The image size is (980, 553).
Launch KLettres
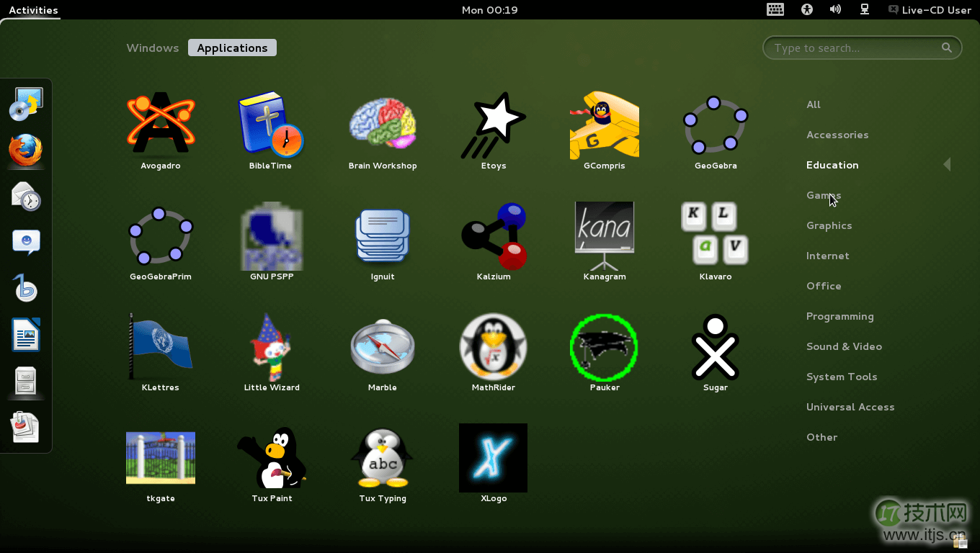tap(161, 351)
